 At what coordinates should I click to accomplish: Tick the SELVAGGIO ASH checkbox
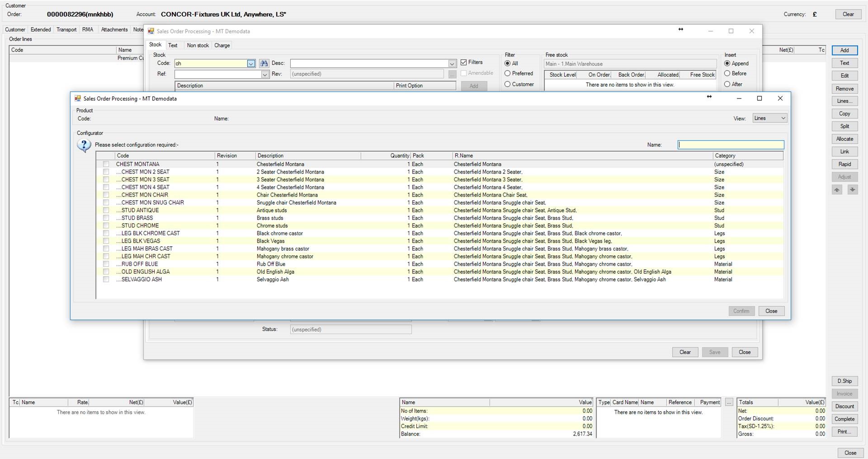106,279
